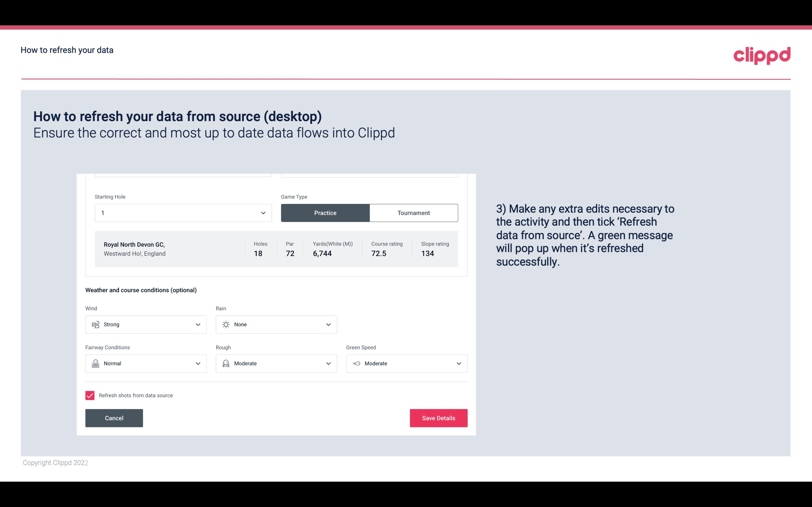Screen dimensions: 812x507
Task: Select the Green Speed dropdown
Action: 407,363
